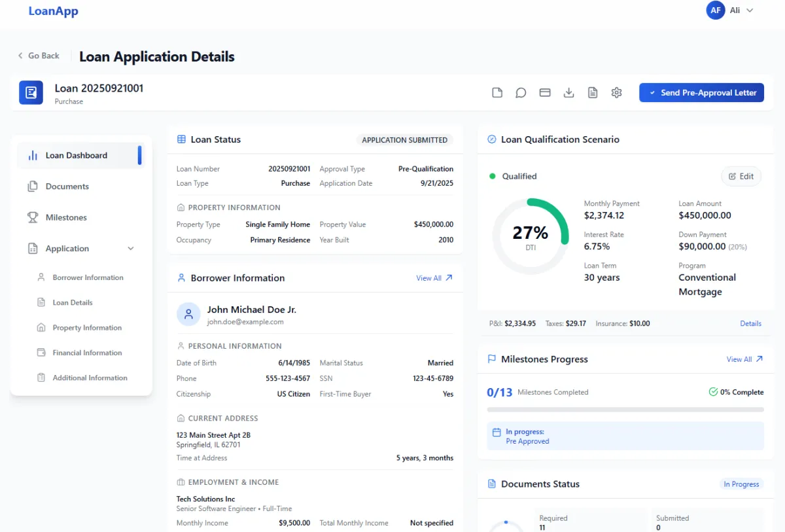The height and width of the screenshot is (532, 785).
Task: Open loan settings gear icon
Action: (x=616, y=93)
